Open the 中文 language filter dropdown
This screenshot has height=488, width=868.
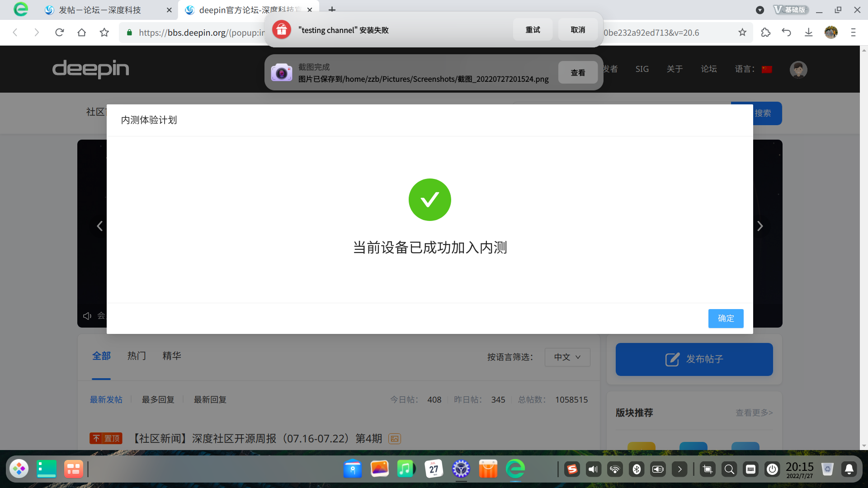pos(567,357)
